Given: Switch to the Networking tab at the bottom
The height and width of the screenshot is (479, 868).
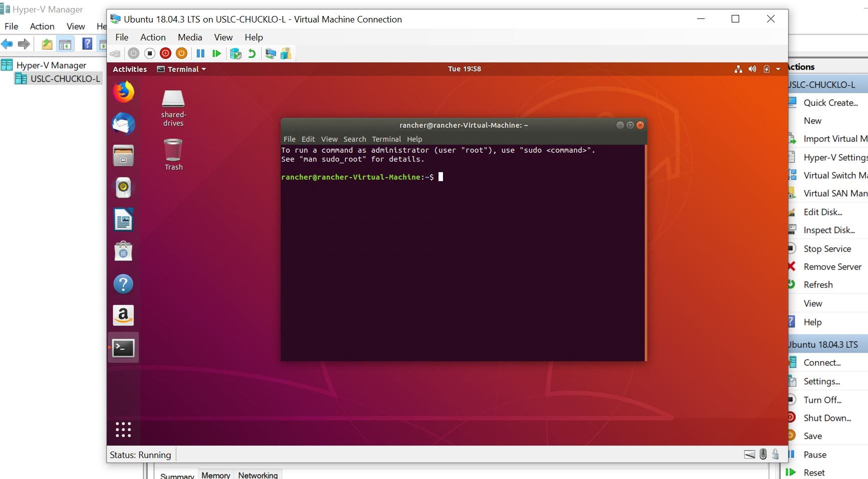Looking at the screenshot, I should pyautogui.click(x=258, y=475).
